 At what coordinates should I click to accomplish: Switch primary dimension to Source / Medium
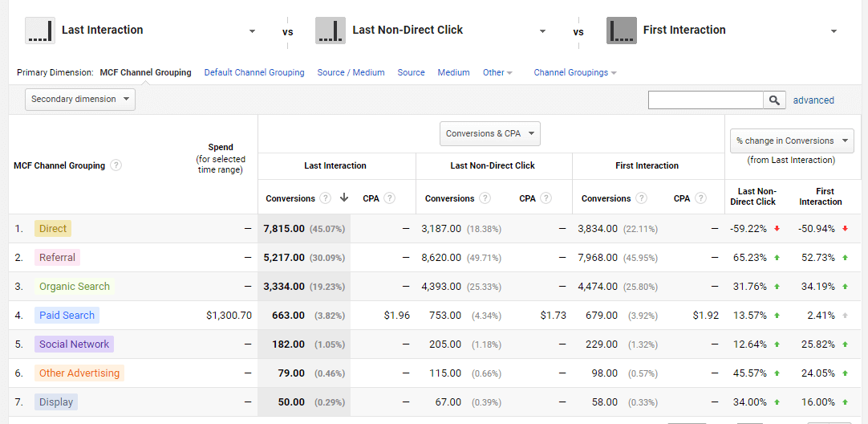click(x=351, y=72)
